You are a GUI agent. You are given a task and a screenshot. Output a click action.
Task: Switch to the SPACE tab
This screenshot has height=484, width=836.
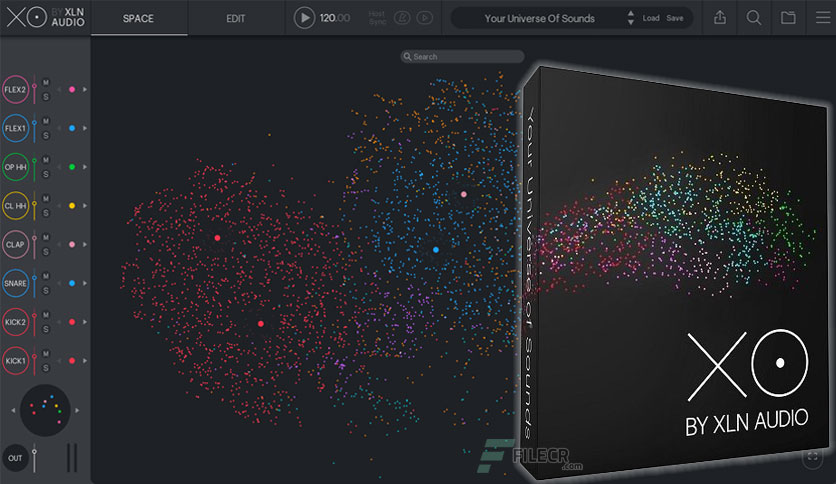[x=139, y=19]
